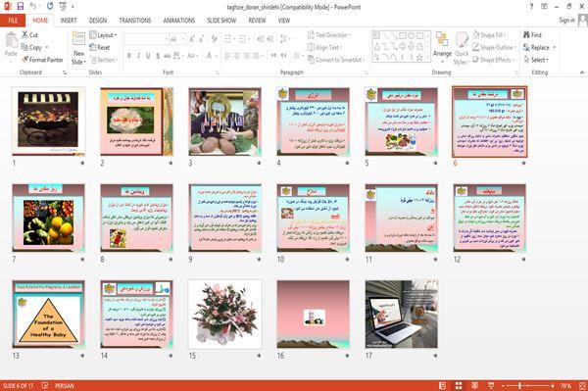Decrease list indent level
Screen dimensions: 588x391
pyautogui.click(x=261, y=39)
